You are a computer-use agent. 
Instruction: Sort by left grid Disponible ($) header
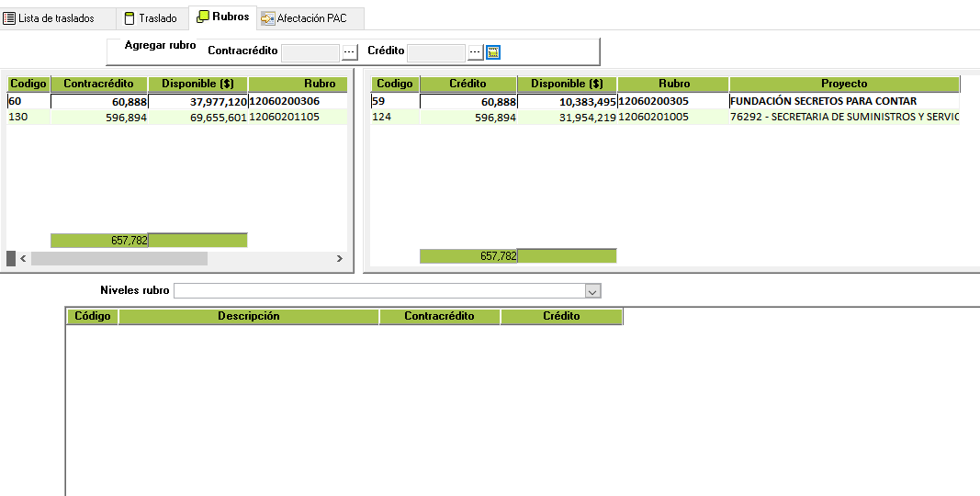coord(197,84)
